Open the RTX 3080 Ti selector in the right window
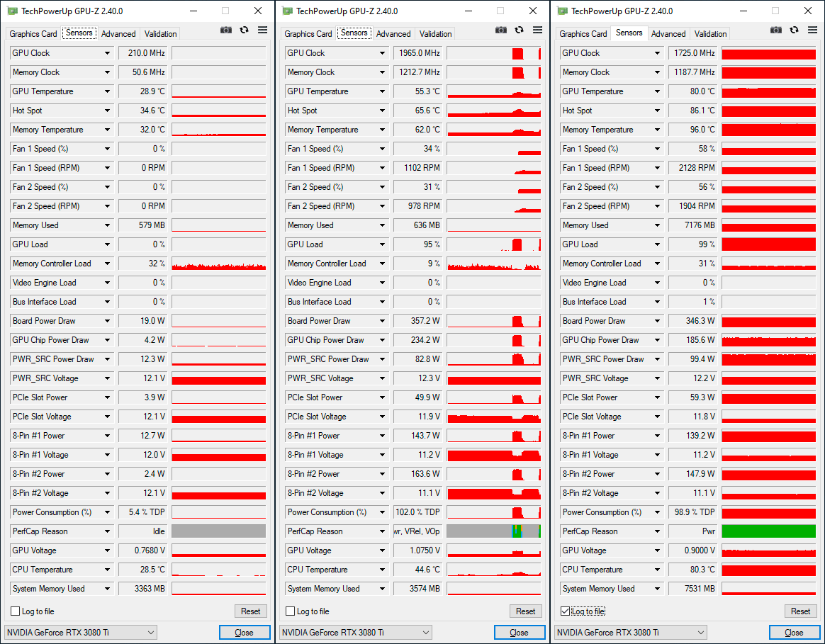825x644 pixels. [630, 633]
